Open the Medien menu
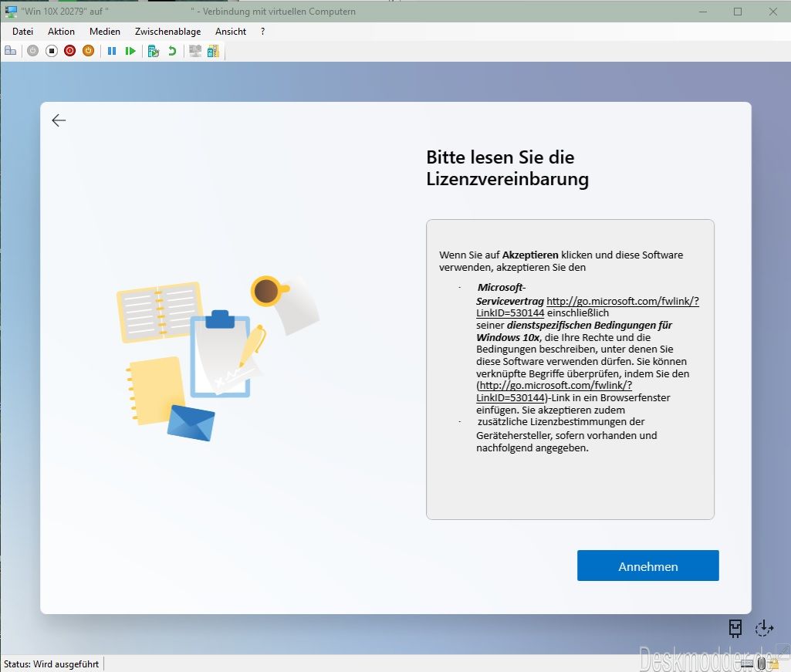Image resolution: width=791 pixels, height=672 pixels. click(x=105, y=32)
